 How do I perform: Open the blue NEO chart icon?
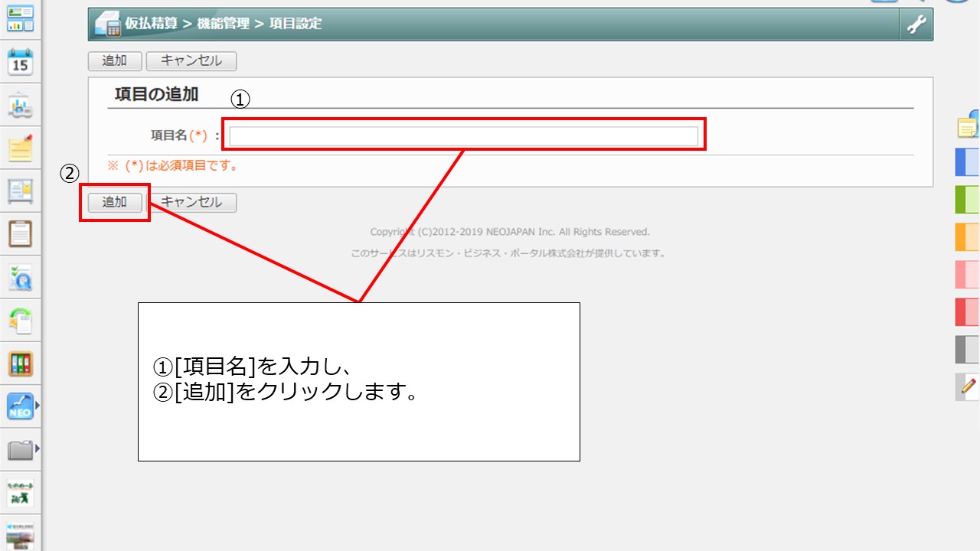coord(21,406)
